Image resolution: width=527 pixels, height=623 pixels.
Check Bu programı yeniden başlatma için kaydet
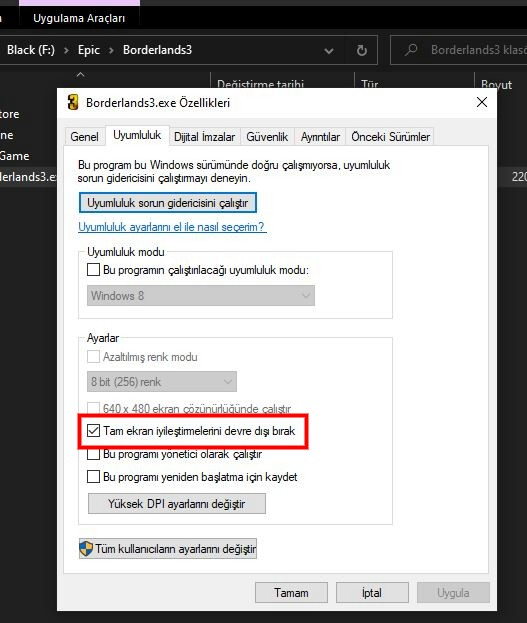93,476
